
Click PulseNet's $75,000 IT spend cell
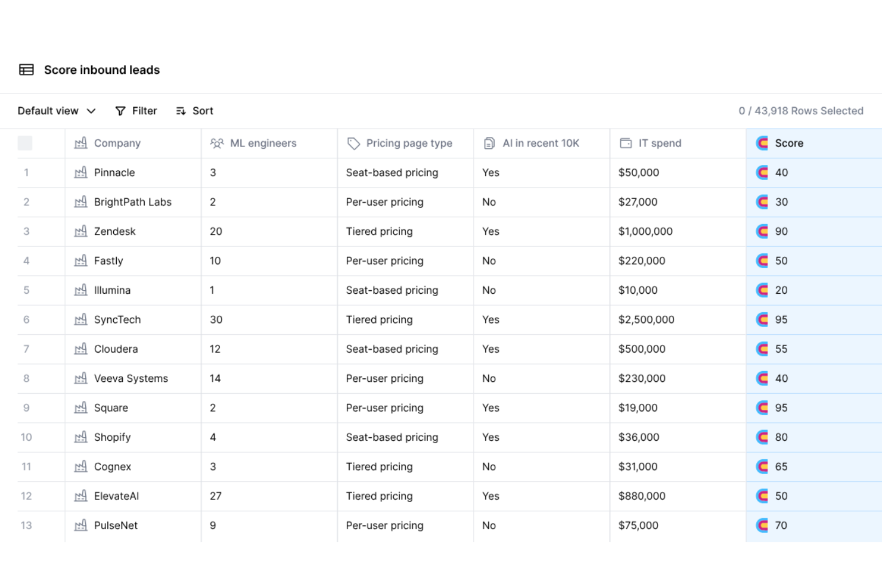pyautogui.click(x=678, y=525)
